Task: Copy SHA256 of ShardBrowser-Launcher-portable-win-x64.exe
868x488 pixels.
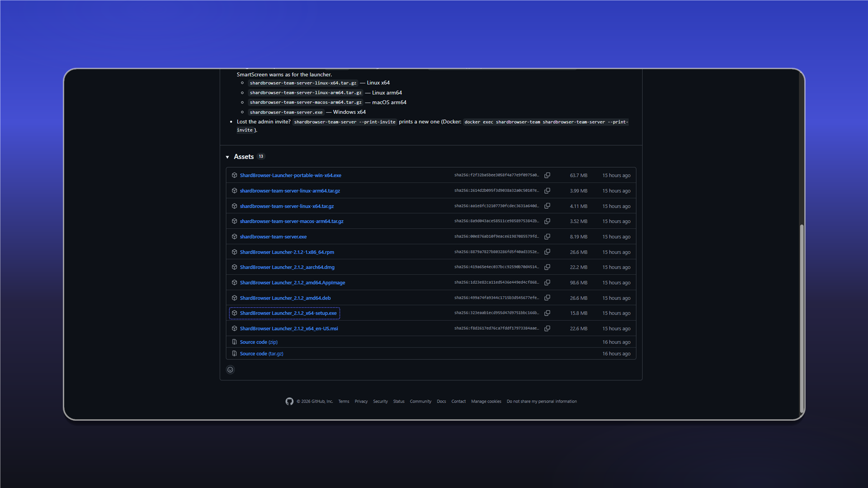Action: click(x=547, y=175)
